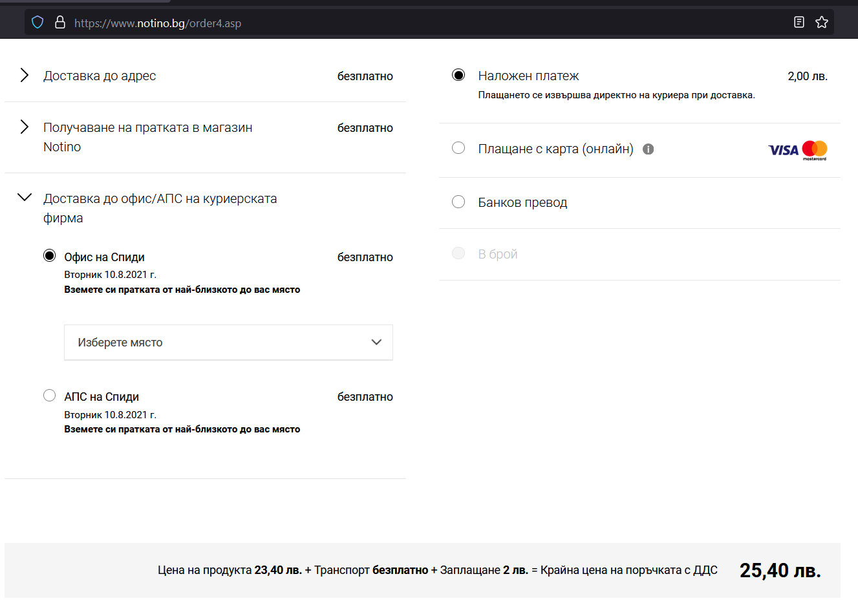Select Плащане с карта (онлайн) radio button
Screen dimensions: 858x616
click(458, 148)
